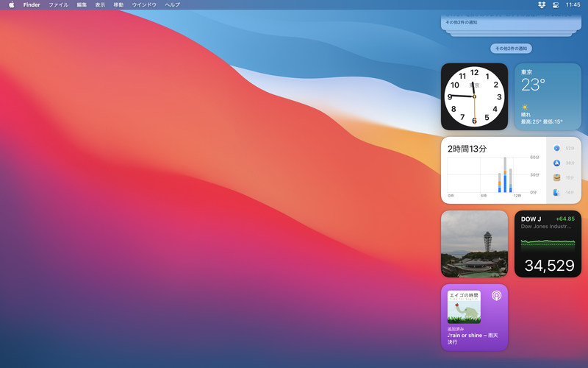Open the エイゴの時間 podcast artwork
This screenshot has width=588, height=368.
click(x=464, y=307)
